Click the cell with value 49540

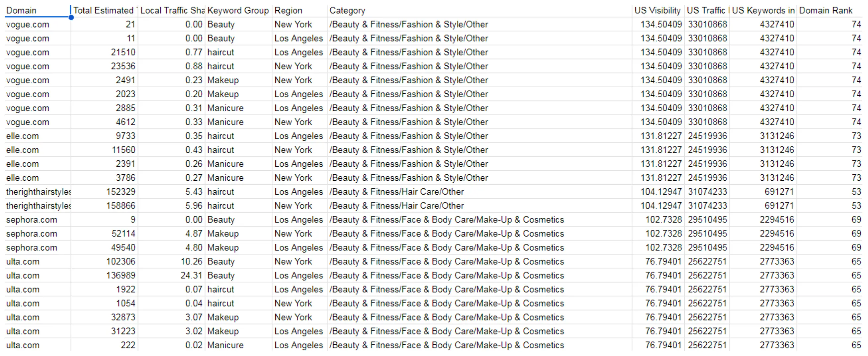click(105, 247)
